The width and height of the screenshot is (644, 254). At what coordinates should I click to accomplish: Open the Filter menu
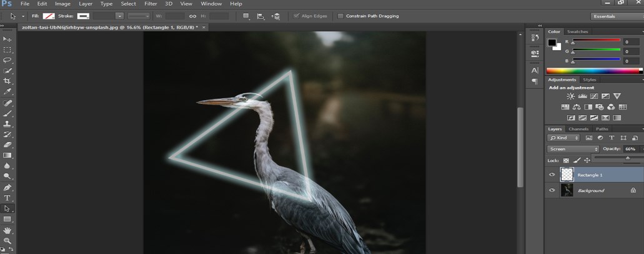click(x=151, y=4)
